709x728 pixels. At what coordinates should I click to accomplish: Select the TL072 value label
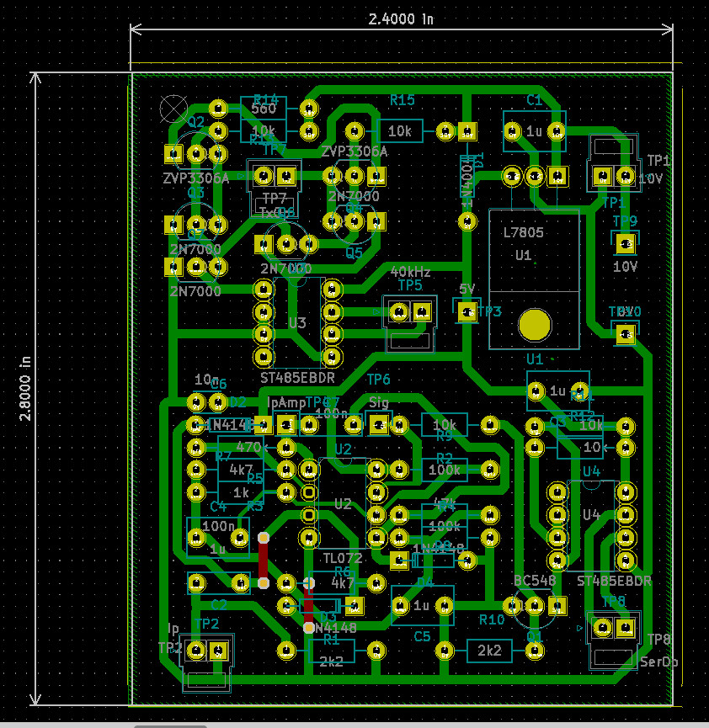click(343, 558)
